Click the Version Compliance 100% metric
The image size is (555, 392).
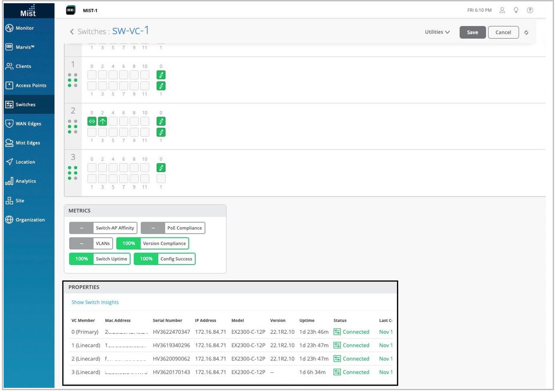click(153, 243)
